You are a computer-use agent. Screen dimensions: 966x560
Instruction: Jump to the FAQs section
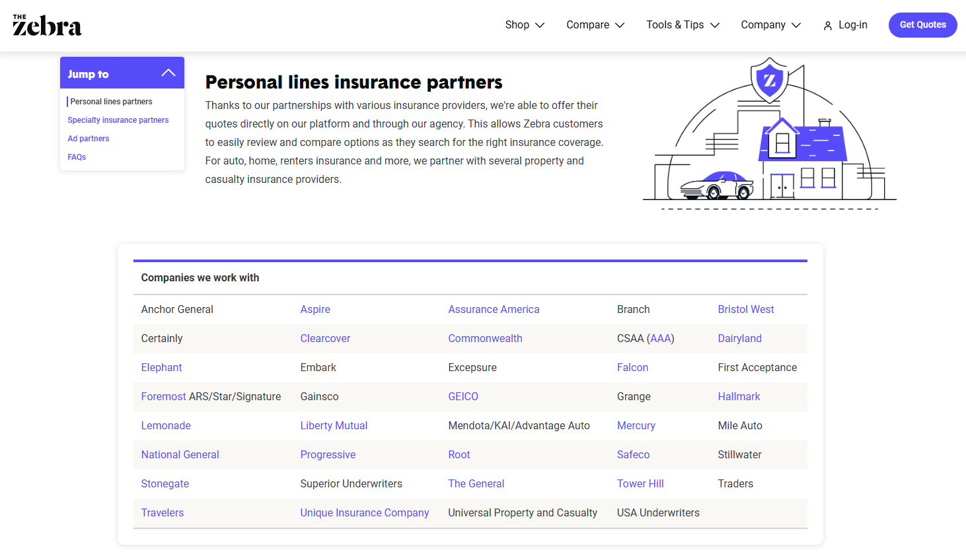pyautogui.click(x=77, y=157)
